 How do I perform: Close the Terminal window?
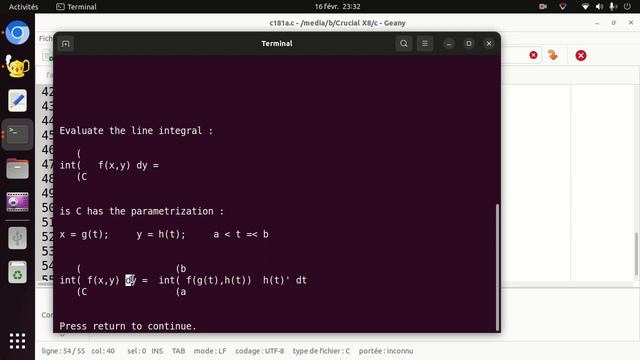[489, 44]
